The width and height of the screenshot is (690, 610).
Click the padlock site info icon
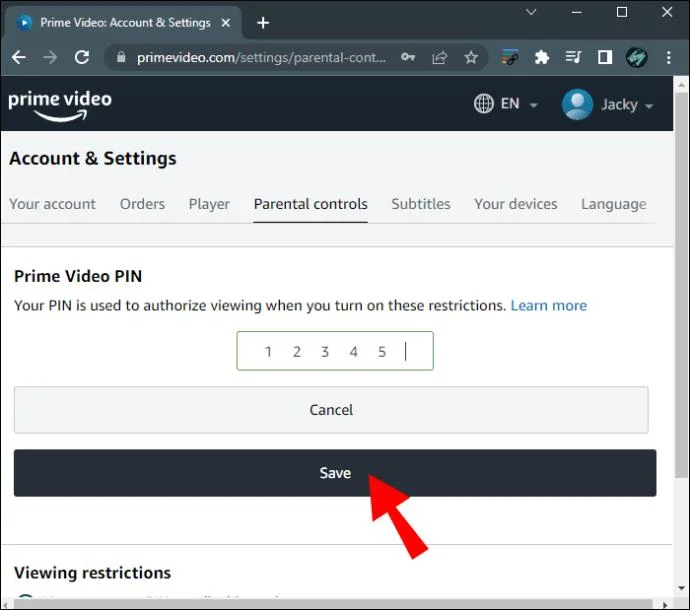point(121,57)
